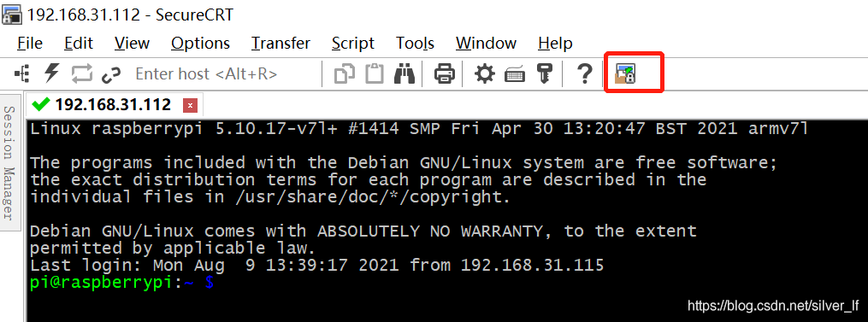Close the 192.168.31.112 session tab
Image resolution: width=868 pixels, height=322 pixels.
(190, 104)
